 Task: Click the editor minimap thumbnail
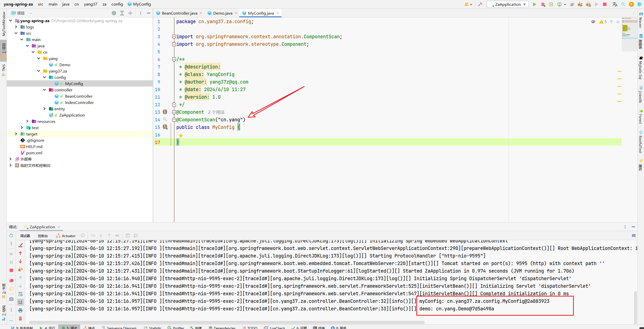(x=629, y=34)
